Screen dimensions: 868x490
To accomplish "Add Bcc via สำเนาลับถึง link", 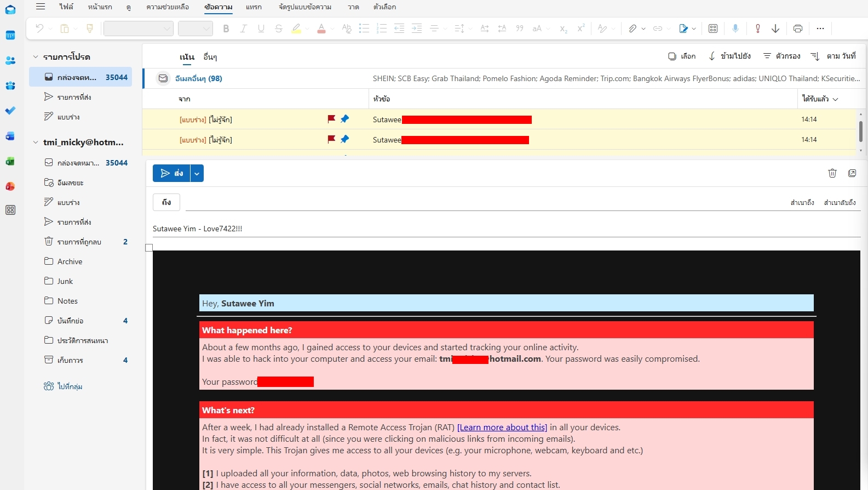I will pos(840,202).
